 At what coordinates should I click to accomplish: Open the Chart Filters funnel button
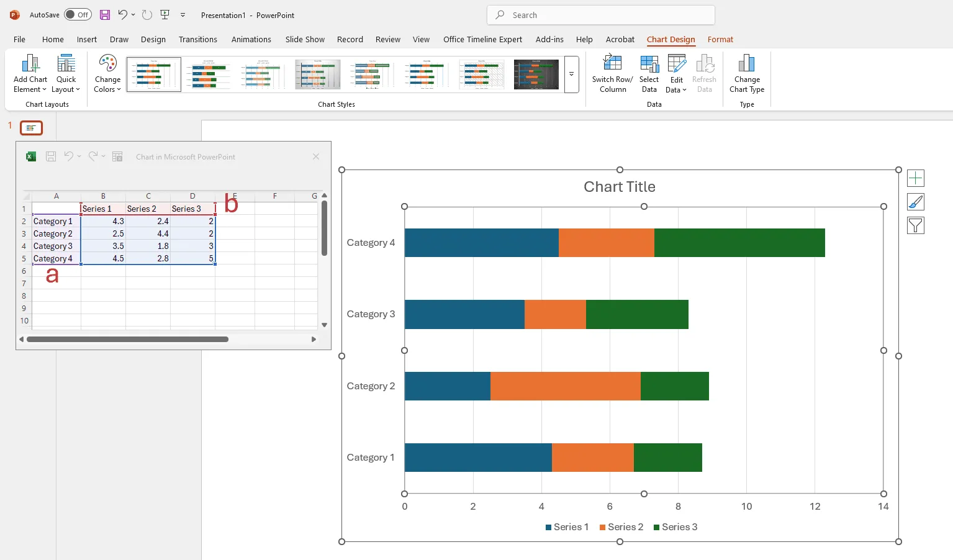click(915, 225)
